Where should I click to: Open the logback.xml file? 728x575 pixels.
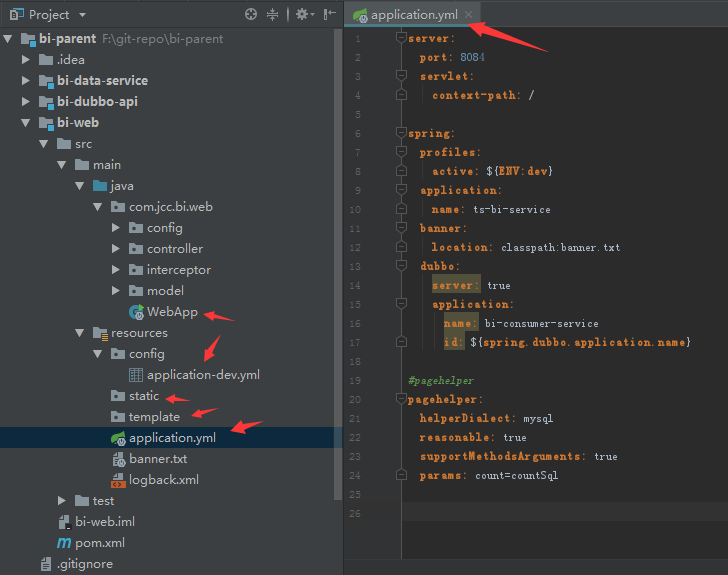163,480
